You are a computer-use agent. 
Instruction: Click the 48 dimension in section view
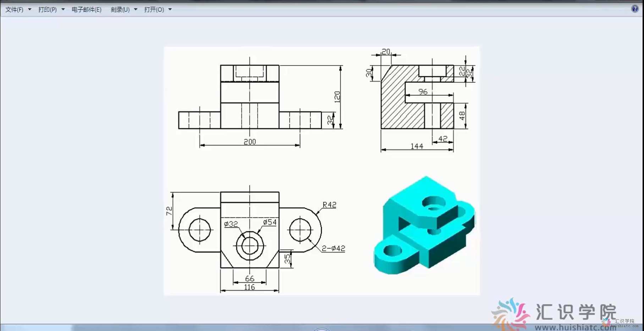[462, 116]
